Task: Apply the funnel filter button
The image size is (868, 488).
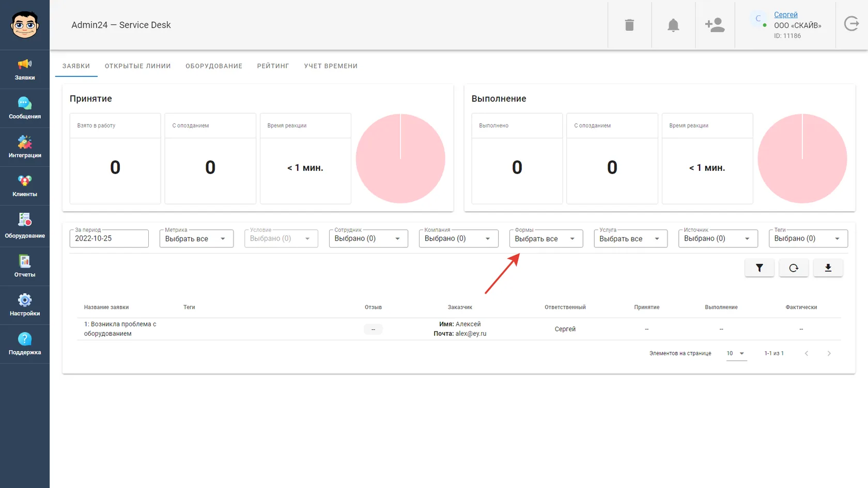Action: 760,267
